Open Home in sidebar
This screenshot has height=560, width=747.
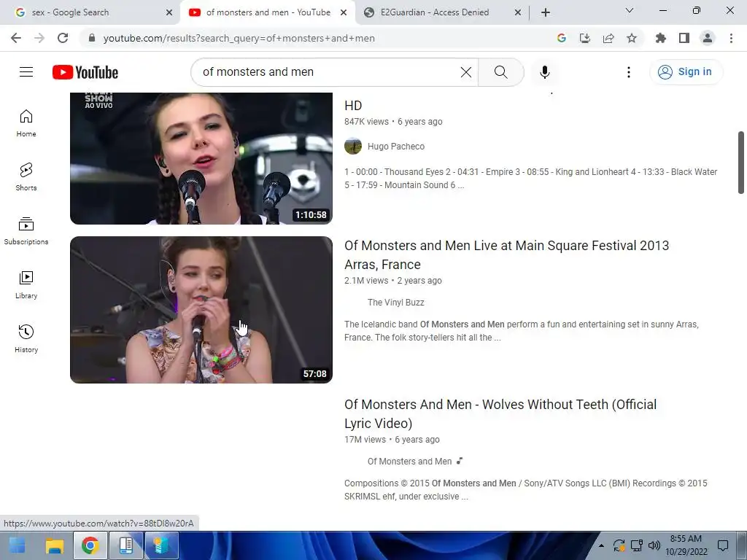pyautogui.click(x=26, y=122)
